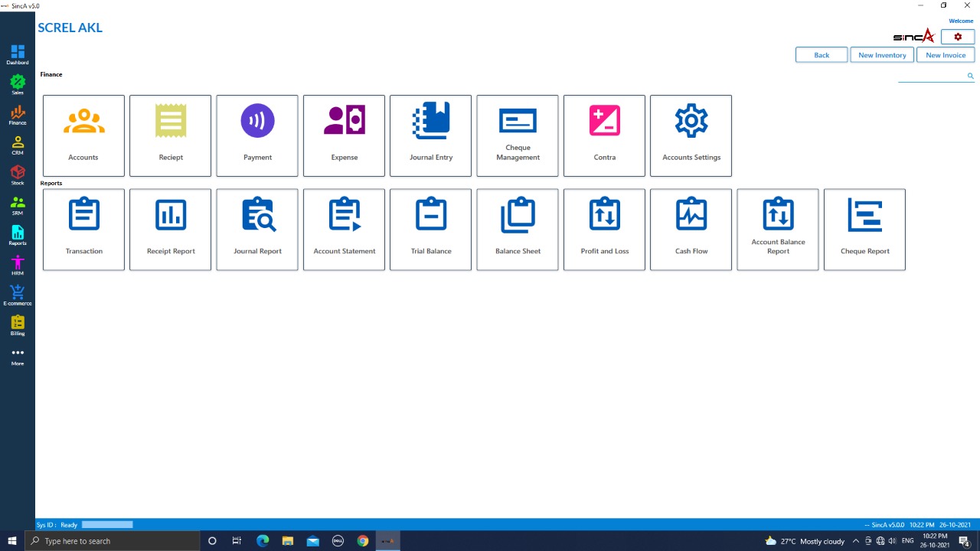Screen dimensions: 980x551
Task: Open Google Chrome from taskbar
Action: click(x=363, y=541)
